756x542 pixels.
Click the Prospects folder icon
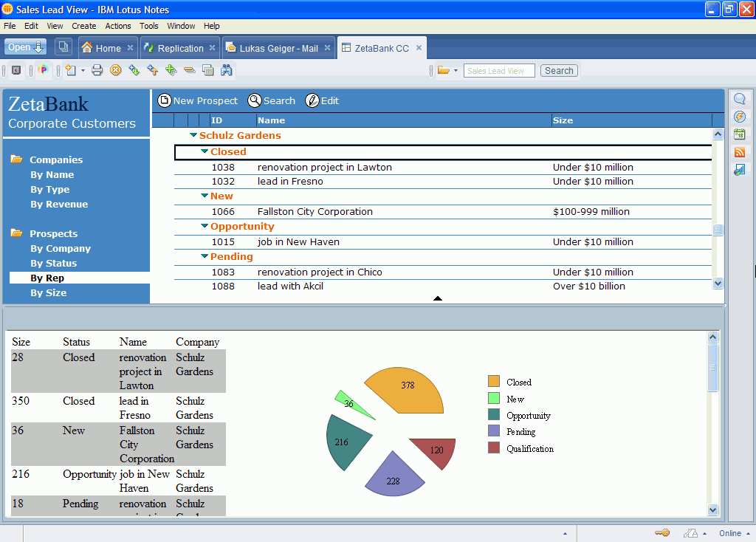tap(17, 233)
